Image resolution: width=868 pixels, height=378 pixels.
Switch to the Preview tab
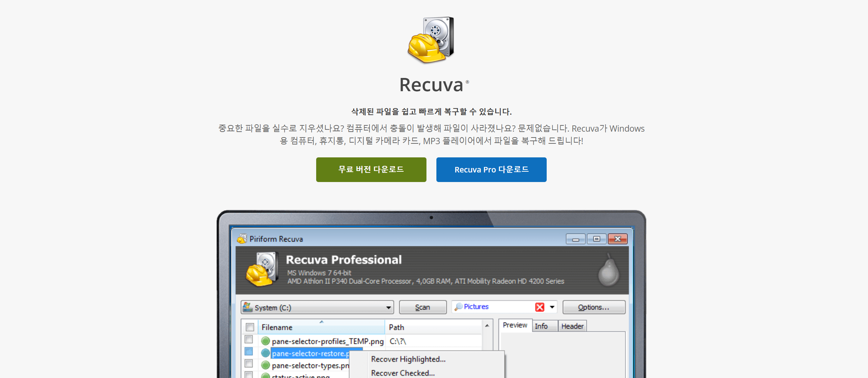[x=515, y=325]
